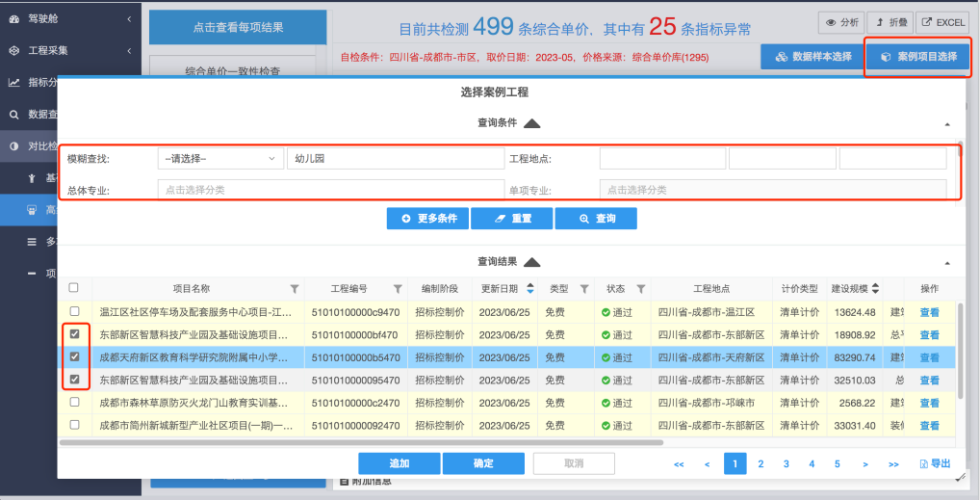Collapse the 查询结果 section triangle
The image size is (980, 500).
[531, 262]
